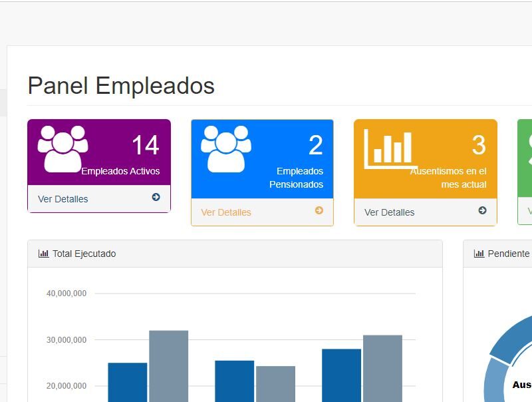Click users icon in Empleados Pensionados card
This screenshot has height=402, width=532.
(225, 148)
